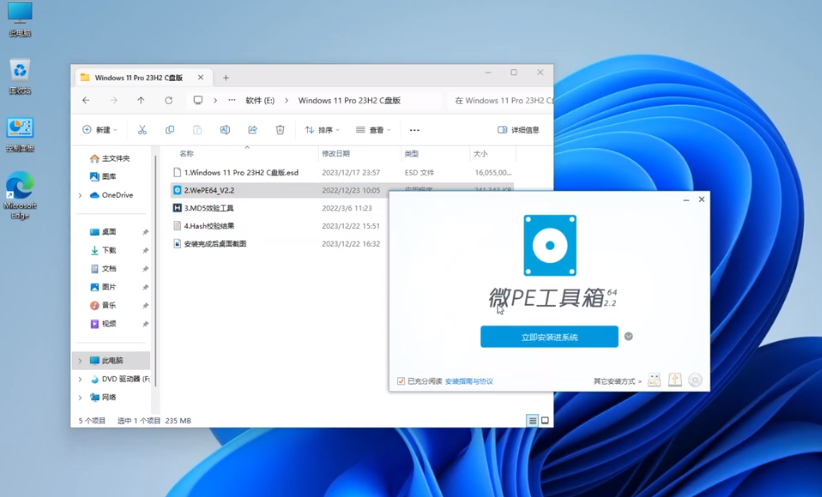Go up one folder level arrow
Viewport: 822px width, 497px height.
click(x=141, y=100)
